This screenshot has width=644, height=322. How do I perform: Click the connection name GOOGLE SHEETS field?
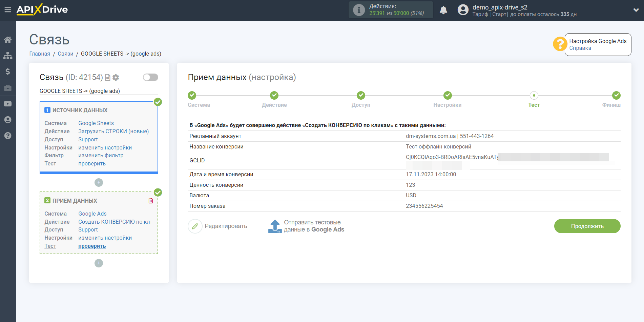click(x=99, y=91)
